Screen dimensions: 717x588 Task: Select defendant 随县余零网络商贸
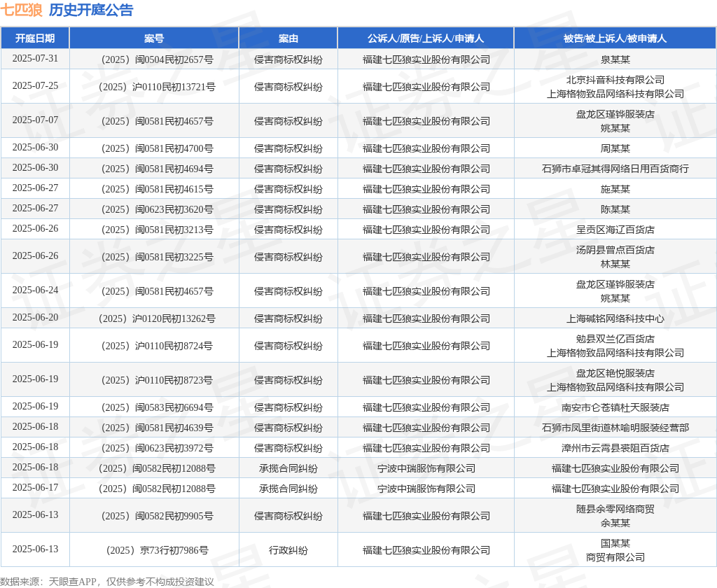[x=615, y=510]
